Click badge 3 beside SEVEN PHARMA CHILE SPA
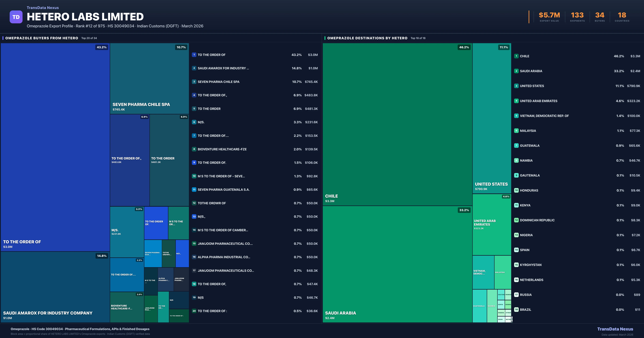 [x=194, y=82]
